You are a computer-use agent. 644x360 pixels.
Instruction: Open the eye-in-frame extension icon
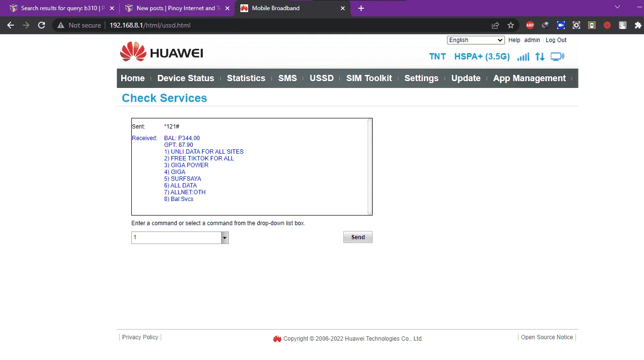click(576, 25)
